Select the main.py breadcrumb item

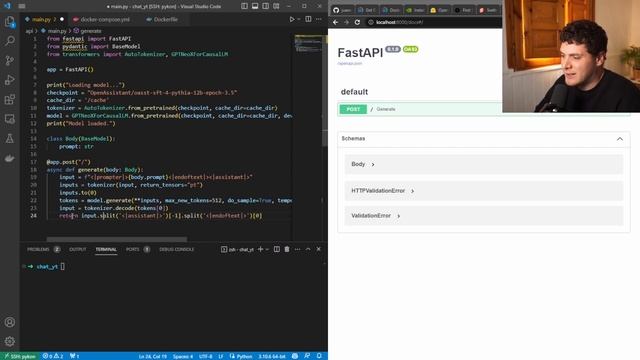coord(54,31)
